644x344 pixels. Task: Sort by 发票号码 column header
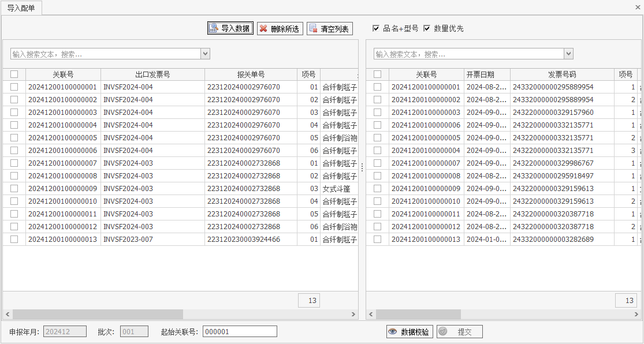561,74
